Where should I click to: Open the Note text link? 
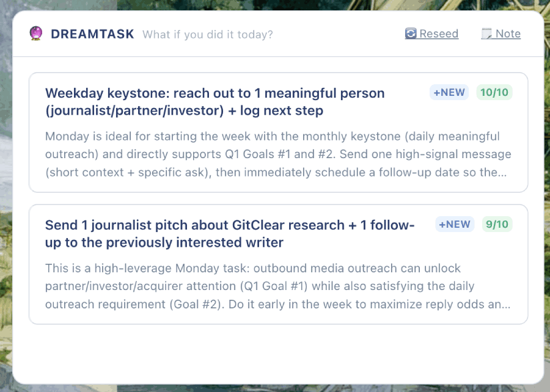pos(508,34)
